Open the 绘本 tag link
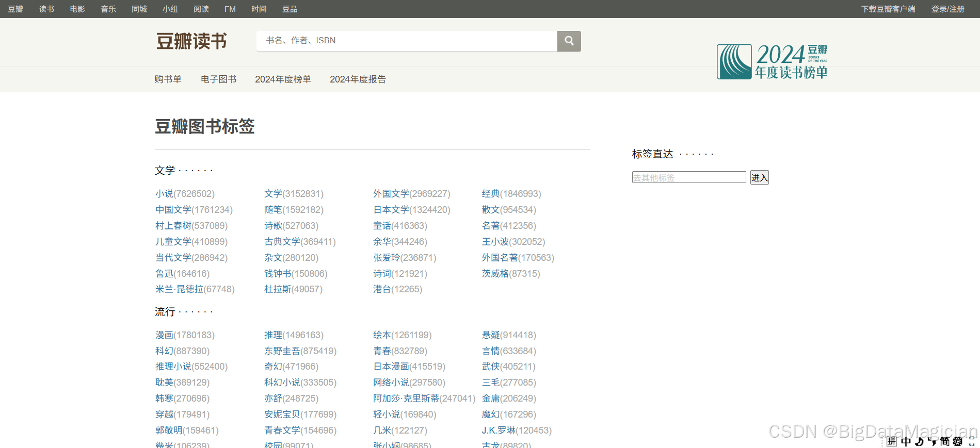The width and height of the screenshot is (980, 448). coord(382,335)
